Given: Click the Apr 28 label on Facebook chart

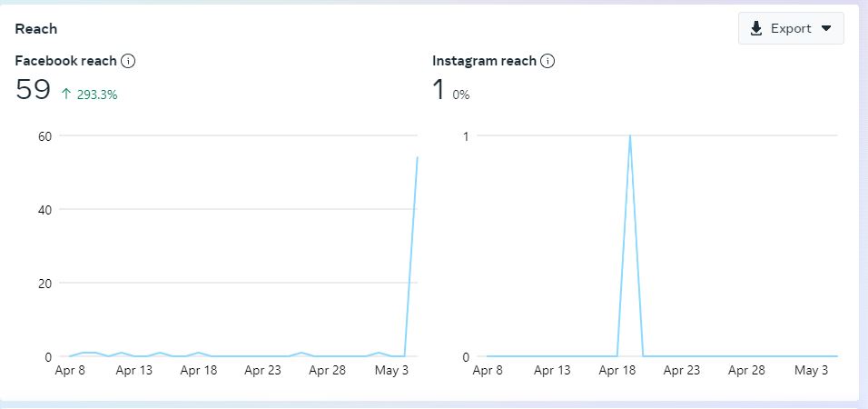Looking at the screenshot, I should point(327,371).
